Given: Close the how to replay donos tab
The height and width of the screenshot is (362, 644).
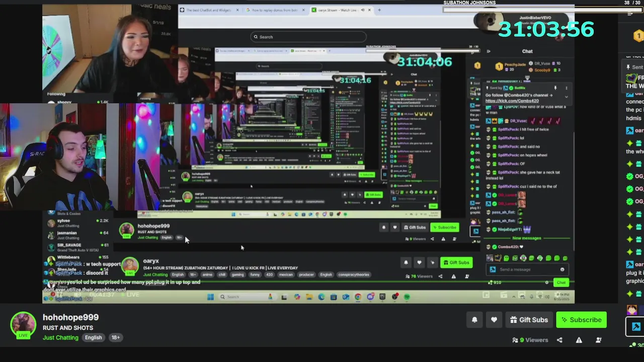Looking at the screenshot, I should [x=303, y=10].
